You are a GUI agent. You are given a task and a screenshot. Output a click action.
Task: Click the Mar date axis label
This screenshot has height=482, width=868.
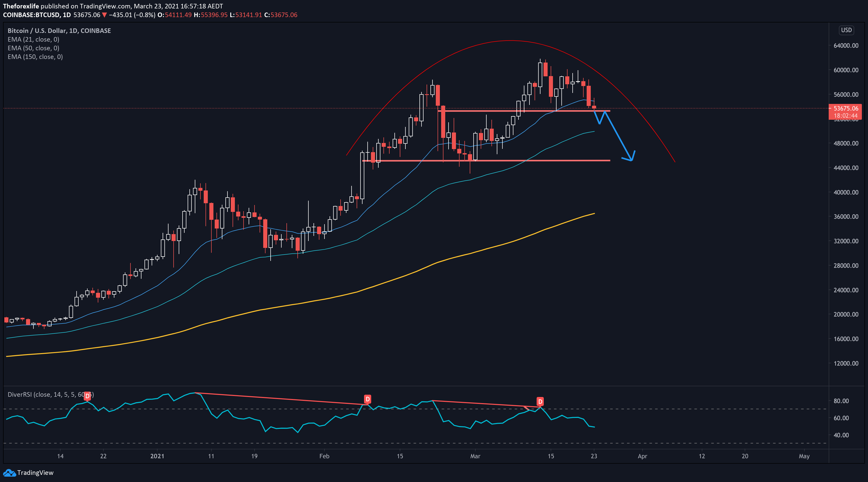(475, 456)
